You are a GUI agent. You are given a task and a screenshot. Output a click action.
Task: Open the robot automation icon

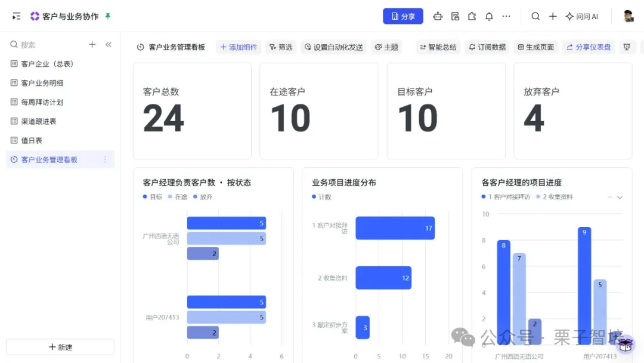[438, 17]
